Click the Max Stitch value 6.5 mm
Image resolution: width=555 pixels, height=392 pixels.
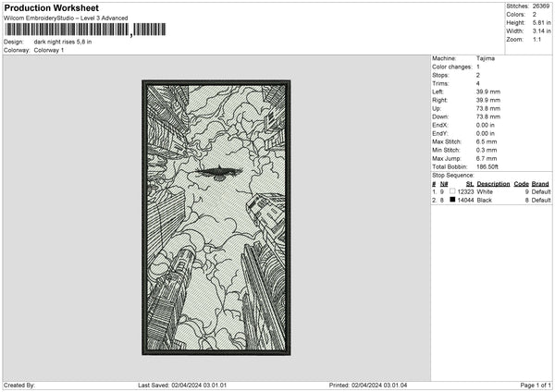tap(487, 141)
